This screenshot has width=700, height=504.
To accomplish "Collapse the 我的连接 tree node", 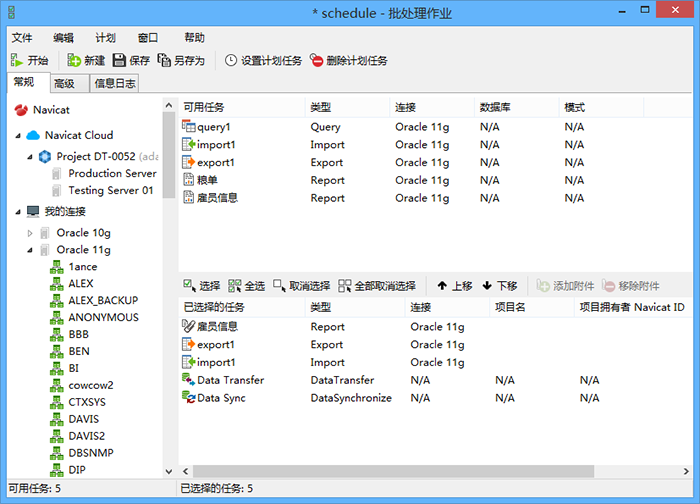I will [18, 212].
